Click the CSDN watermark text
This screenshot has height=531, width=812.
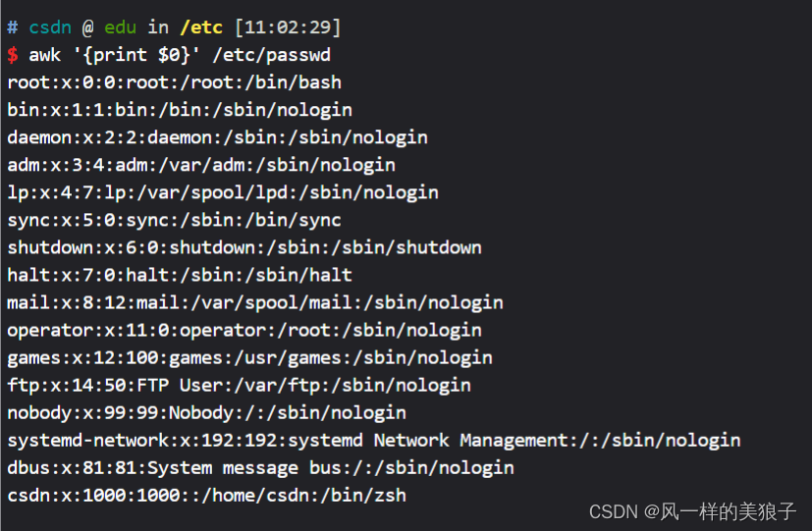692,510
